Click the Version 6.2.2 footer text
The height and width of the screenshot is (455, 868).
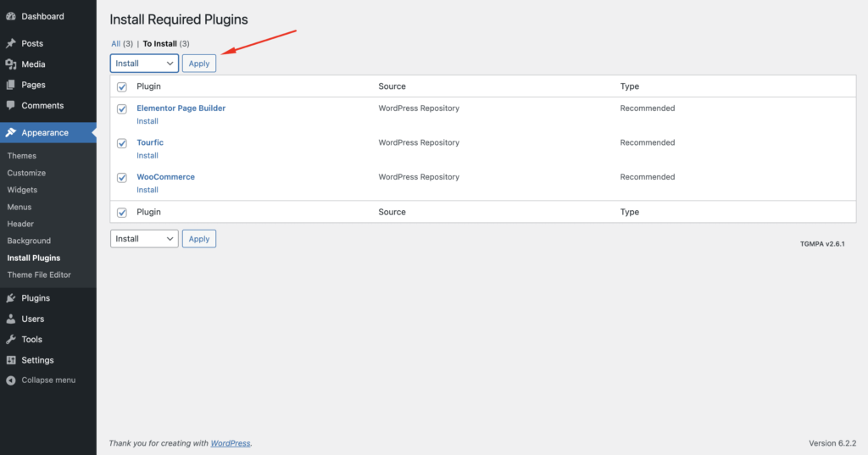click(x=832, y=443)
